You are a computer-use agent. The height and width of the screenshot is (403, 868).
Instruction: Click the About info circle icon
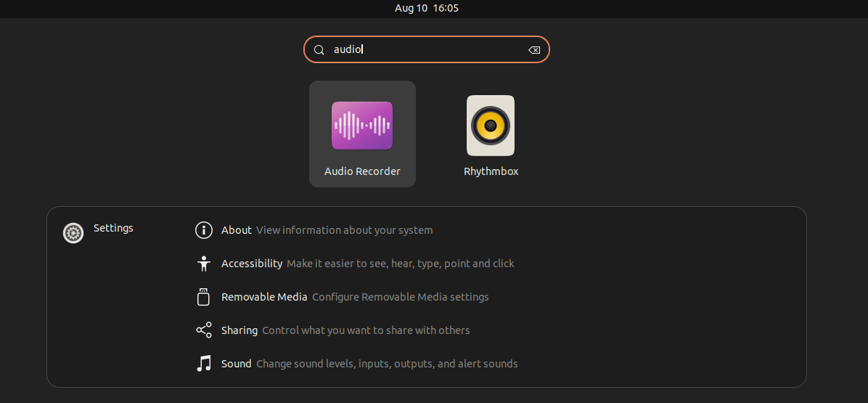204,230
